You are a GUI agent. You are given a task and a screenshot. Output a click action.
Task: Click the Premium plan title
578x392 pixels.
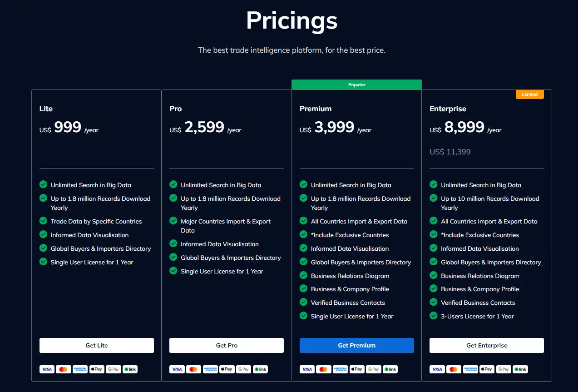pos(316,109)
